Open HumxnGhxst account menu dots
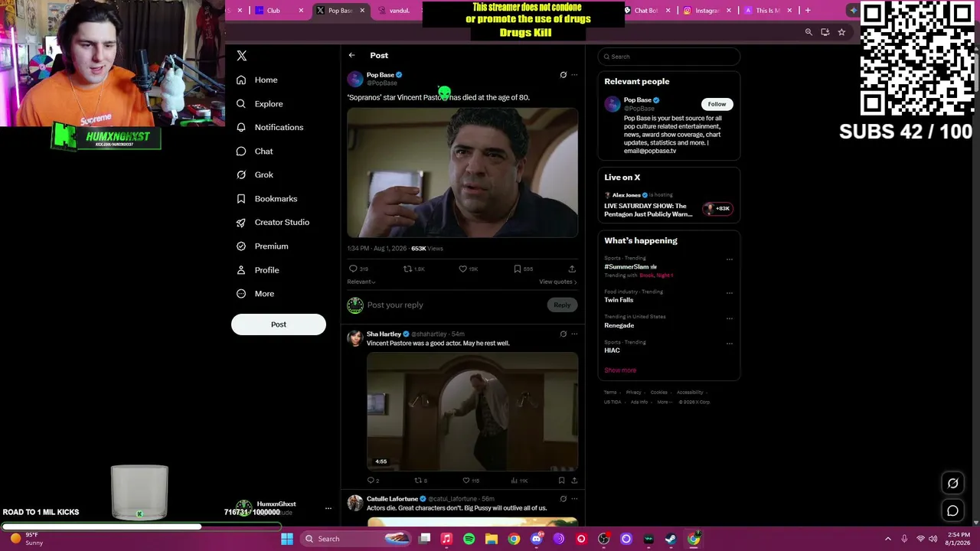Image resolution: width=980 pixels, height=551 pixels. tap(328, 508)
